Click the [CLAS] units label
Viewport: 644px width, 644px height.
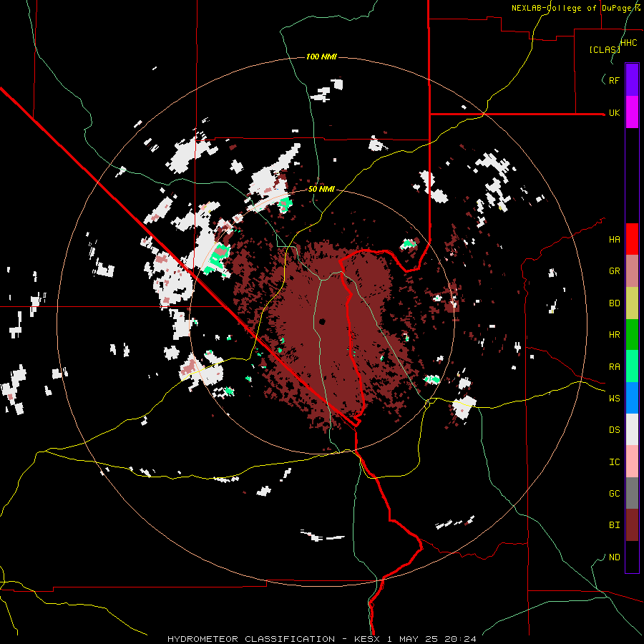click(x=605, y=49)
